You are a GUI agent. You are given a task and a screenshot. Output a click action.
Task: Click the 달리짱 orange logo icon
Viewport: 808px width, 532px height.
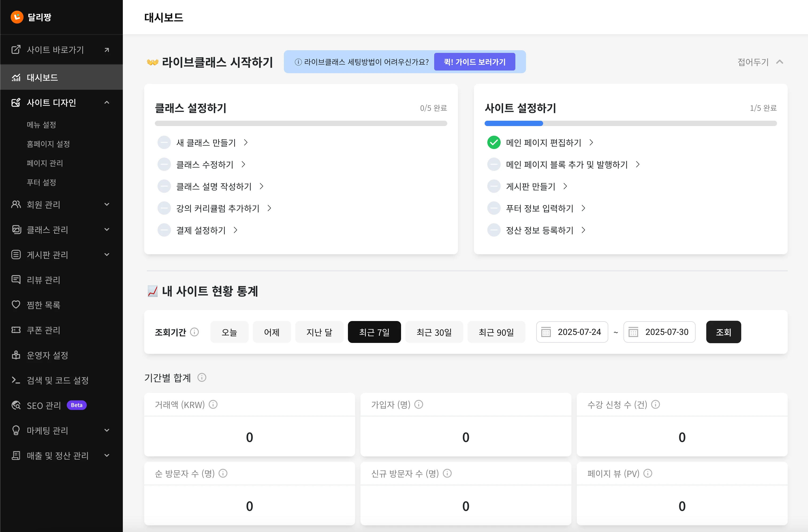coord(17,17)
